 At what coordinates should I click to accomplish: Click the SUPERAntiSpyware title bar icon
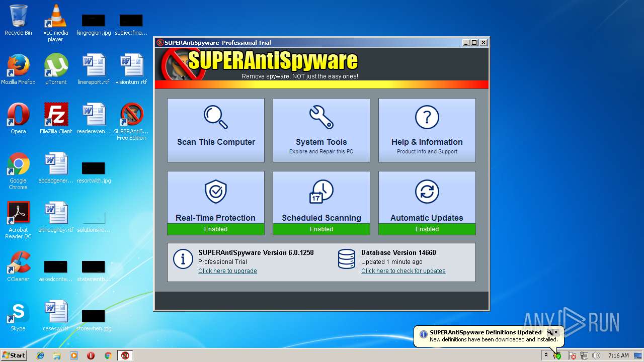(x=160, y=43)
